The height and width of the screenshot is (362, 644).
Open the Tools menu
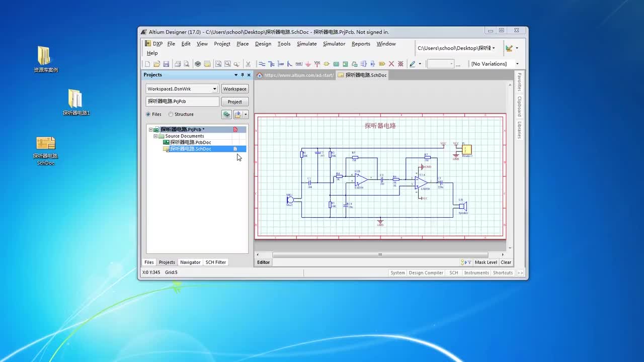pyautogui.click(x=284, y=44)
